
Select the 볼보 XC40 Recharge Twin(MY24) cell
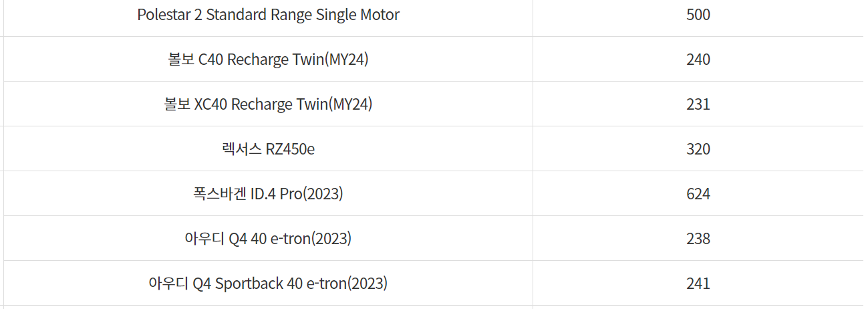[x=268, y=104]
